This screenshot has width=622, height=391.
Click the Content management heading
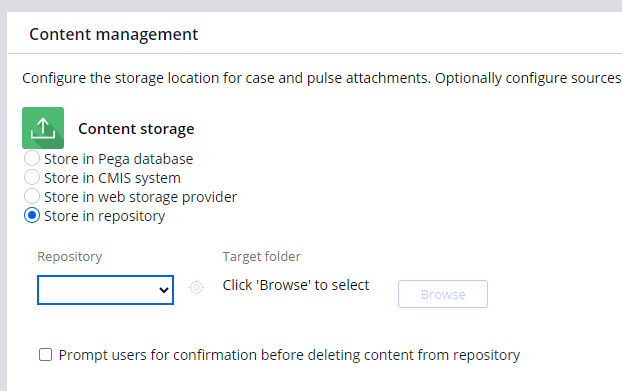coord(113,34)
